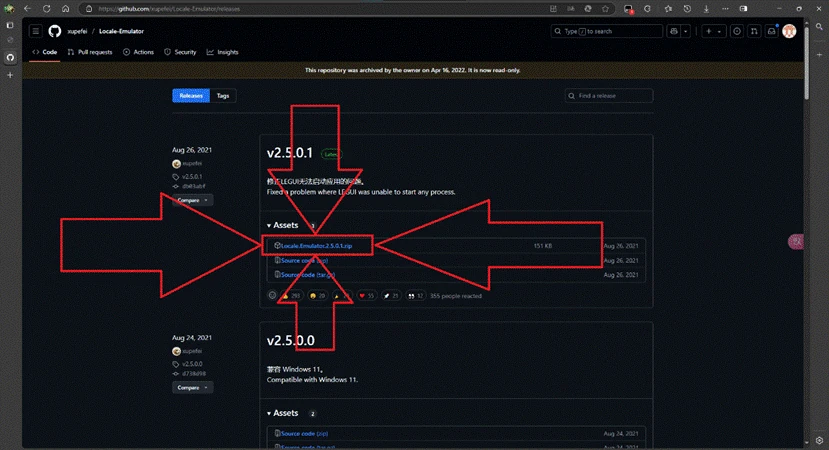The image size is (829, 450).
Task: Download v2.5.0.0 Source code (zip)
Action: click(304, 433)
